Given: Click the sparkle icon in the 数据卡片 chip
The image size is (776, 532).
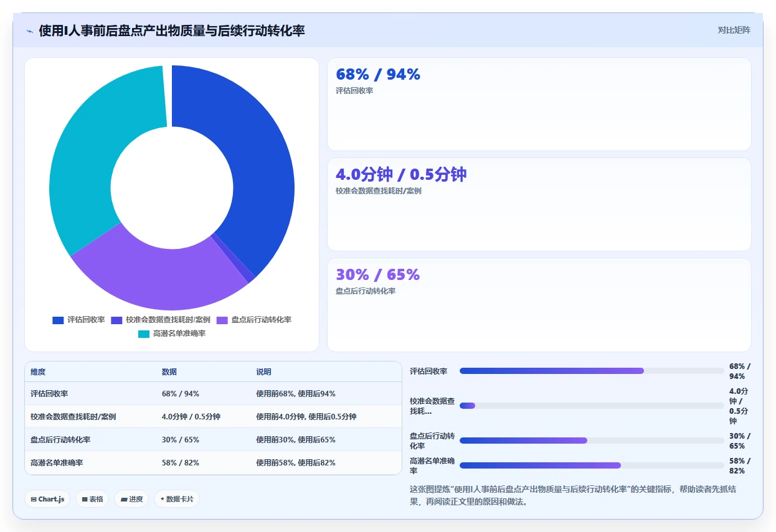Looking at the screenshot, I should [x=162, y=498].
